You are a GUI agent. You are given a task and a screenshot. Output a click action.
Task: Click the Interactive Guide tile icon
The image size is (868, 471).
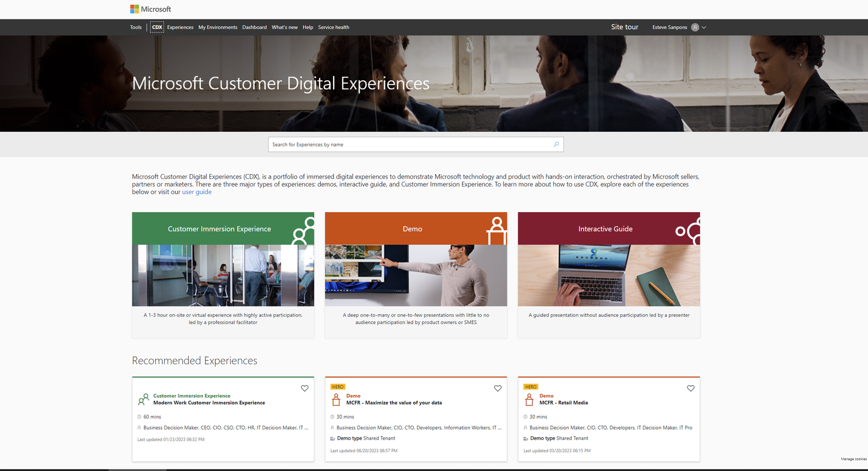688,231
